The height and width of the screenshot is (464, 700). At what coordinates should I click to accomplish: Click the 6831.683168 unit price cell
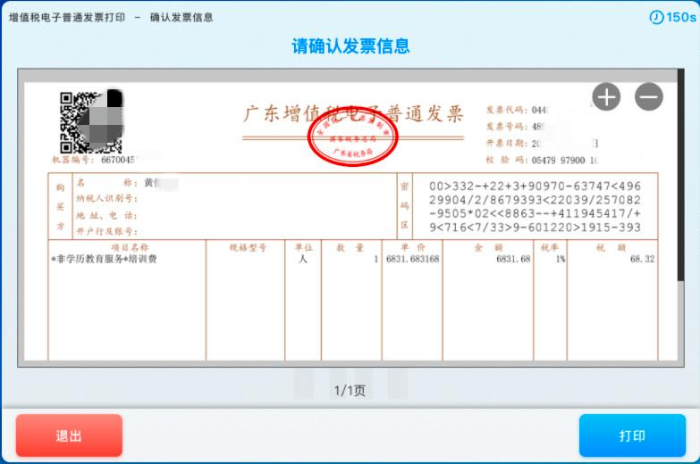click(412, 259)
